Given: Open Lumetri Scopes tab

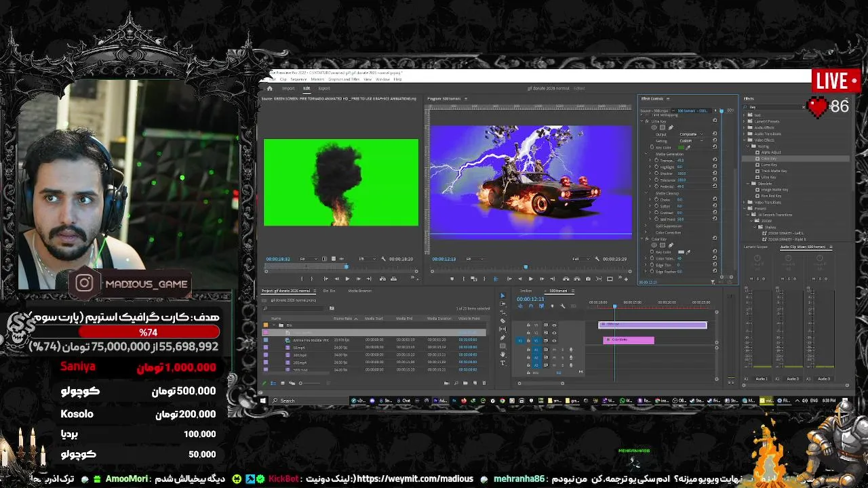Looking at the screenshot, I should (x=755, y=247).
